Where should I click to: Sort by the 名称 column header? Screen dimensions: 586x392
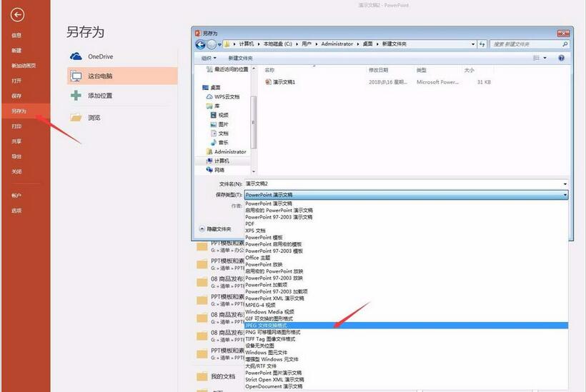269,70
